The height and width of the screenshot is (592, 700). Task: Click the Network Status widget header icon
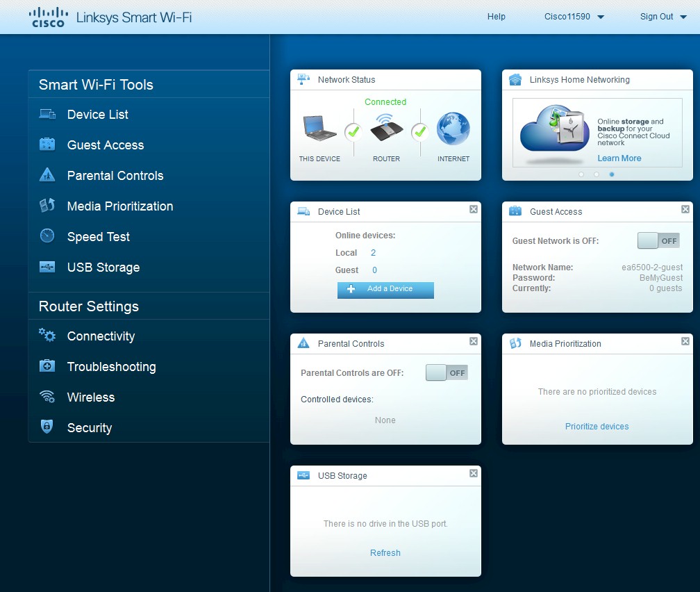tap(303, 79)
